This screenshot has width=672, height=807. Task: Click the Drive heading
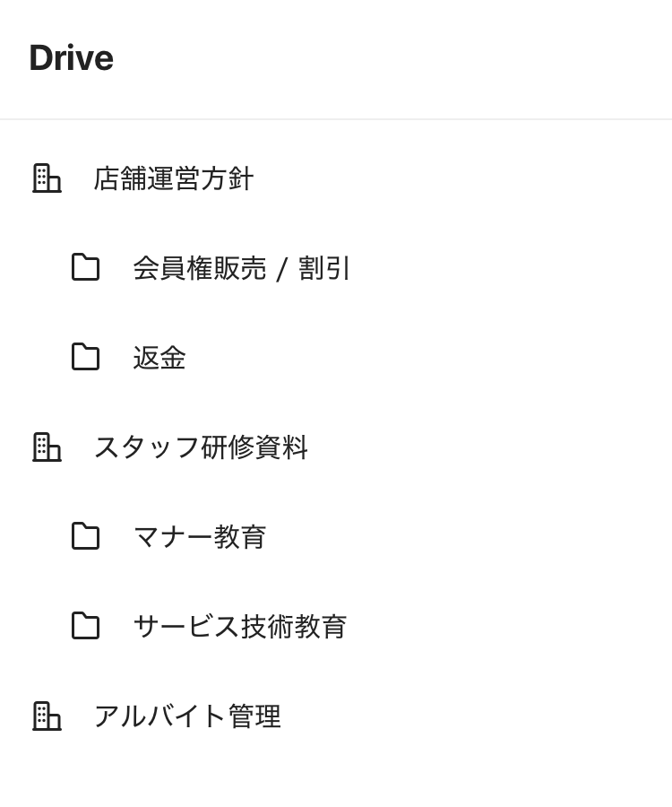point(71,58)
